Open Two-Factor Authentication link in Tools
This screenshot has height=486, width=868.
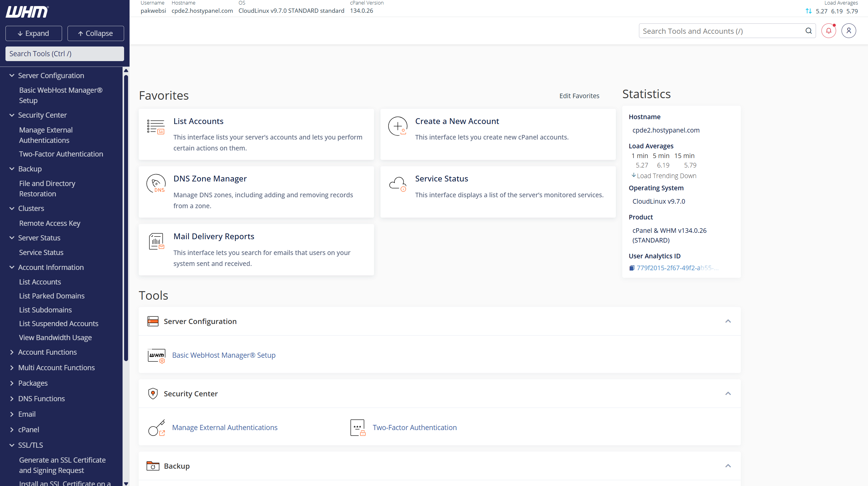pyautogui.click(x=415, y=427)
